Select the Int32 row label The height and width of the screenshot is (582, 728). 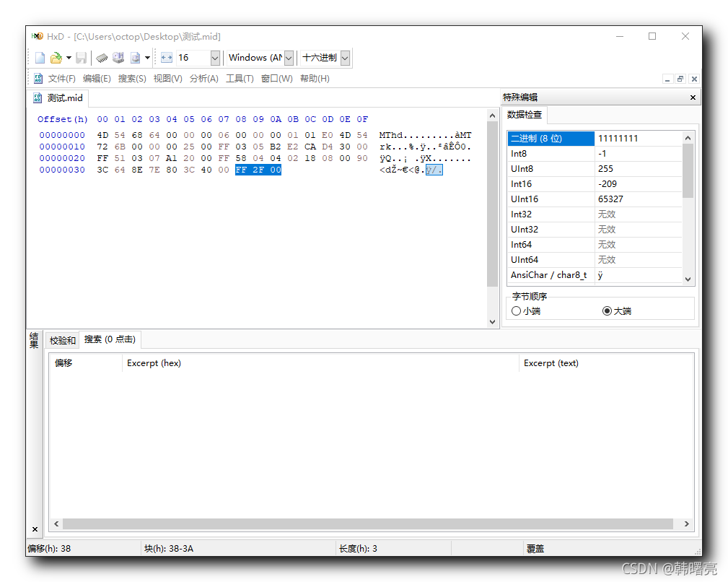click(521, 214)
